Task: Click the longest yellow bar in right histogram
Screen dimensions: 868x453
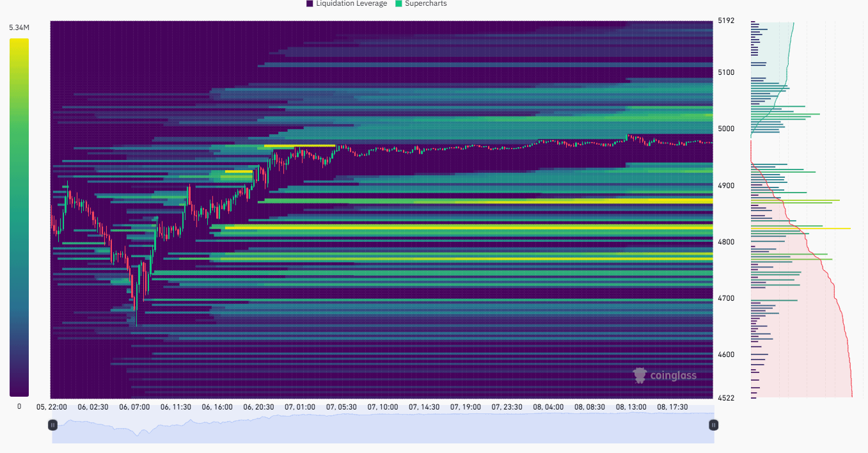Action: point(801,228)
